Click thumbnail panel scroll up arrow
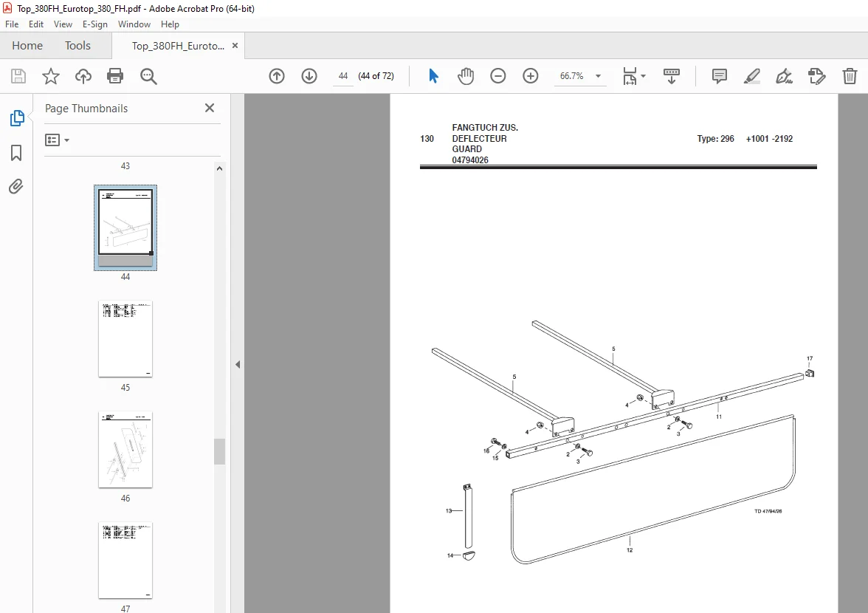The width and height of the screenshot is (868, 613). point(219,168)
